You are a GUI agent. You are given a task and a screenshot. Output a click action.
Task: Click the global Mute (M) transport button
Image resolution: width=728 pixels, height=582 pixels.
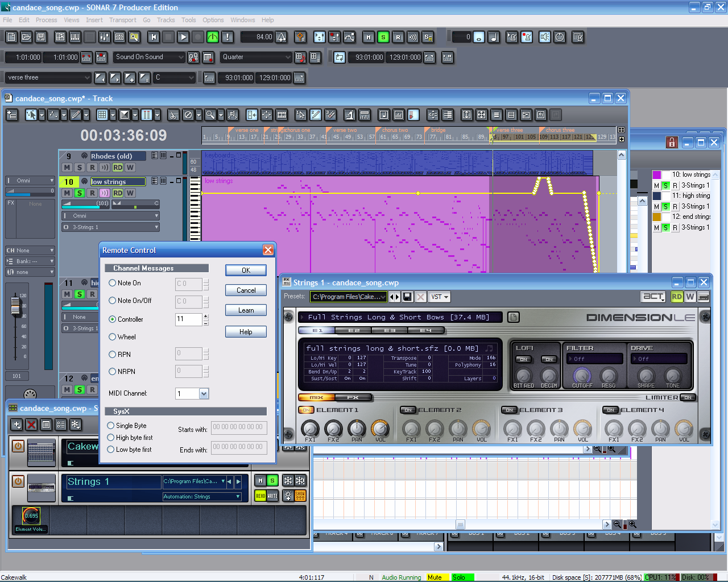pyautogui.click(x=369, y=37)
